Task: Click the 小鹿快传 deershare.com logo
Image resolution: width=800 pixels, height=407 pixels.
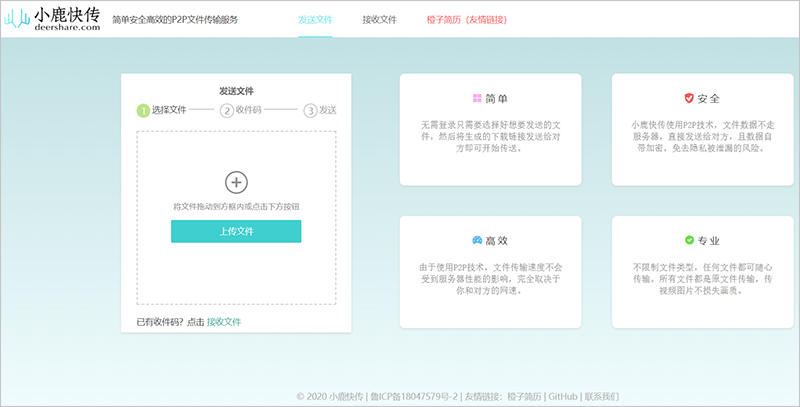Action: [52, 19]
